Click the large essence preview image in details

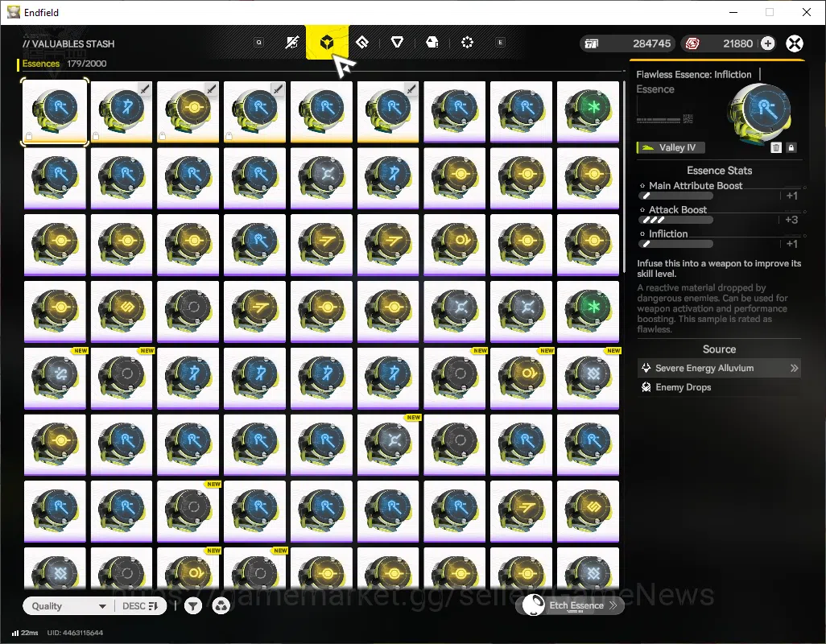[x=758, y=113]
